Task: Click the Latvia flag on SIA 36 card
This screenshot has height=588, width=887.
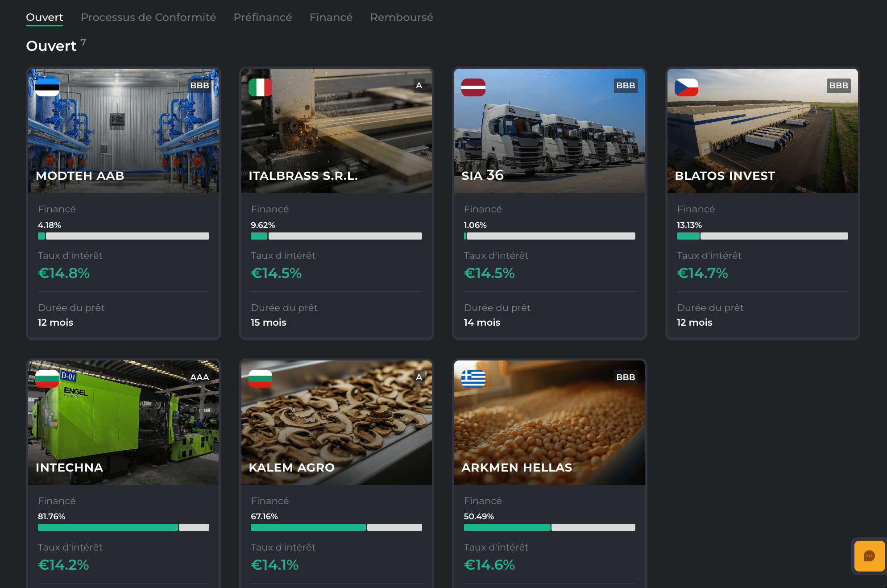Action: [473, 87]
